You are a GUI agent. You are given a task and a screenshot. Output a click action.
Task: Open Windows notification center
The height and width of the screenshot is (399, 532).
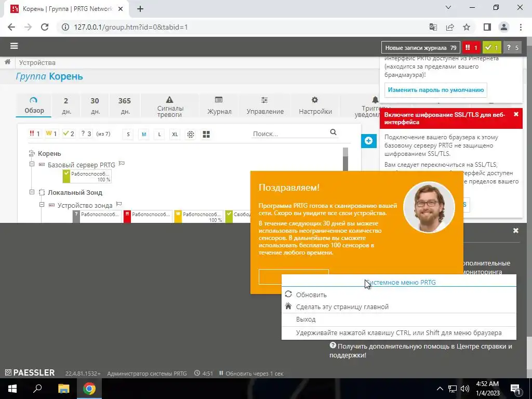pyautogui.click(x=515, y=389)
